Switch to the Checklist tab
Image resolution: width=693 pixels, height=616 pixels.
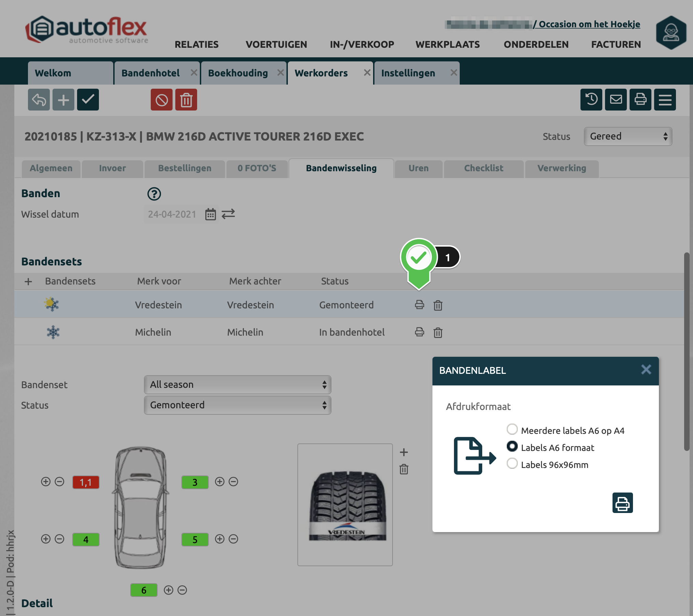coord(483,168)
